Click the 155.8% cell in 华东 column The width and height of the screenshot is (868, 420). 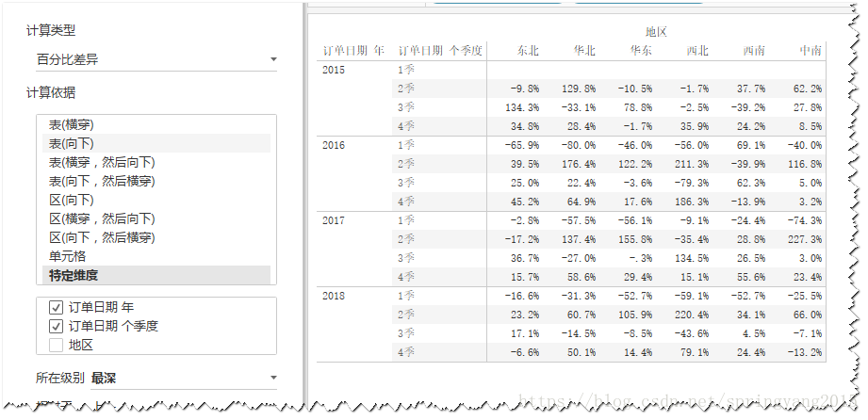pyautogui.click(x=635, y=239)
